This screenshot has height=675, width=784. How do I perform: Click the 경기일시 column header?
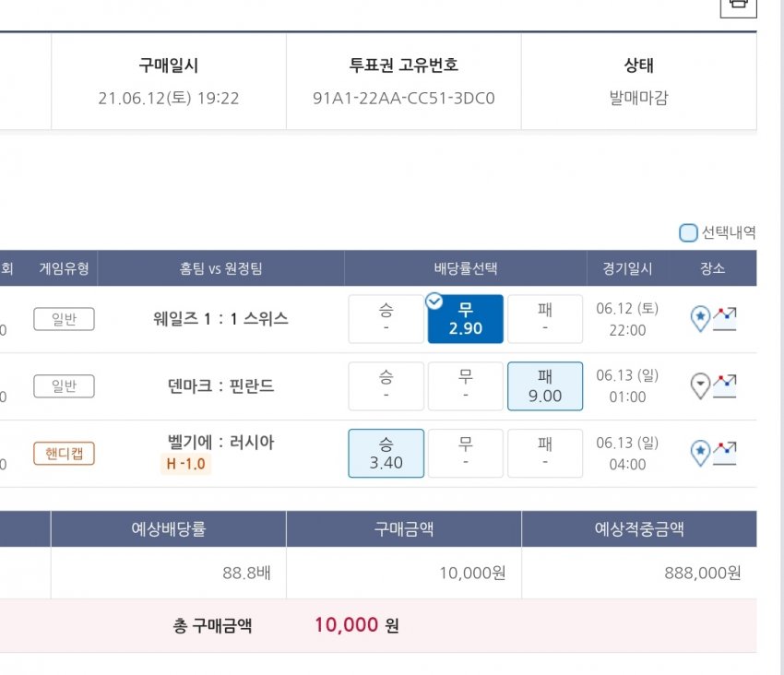[x=627, y=268]
